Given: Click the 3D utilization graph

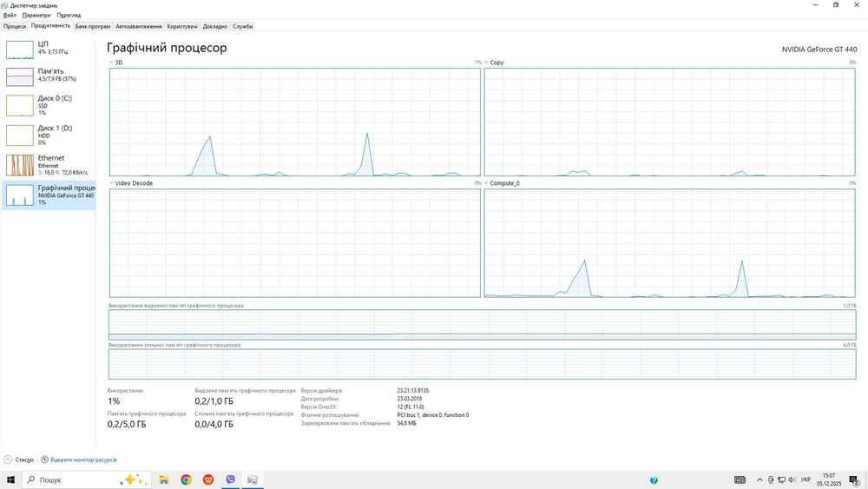Looking at the screenshot, I should [x=295, y=122].
